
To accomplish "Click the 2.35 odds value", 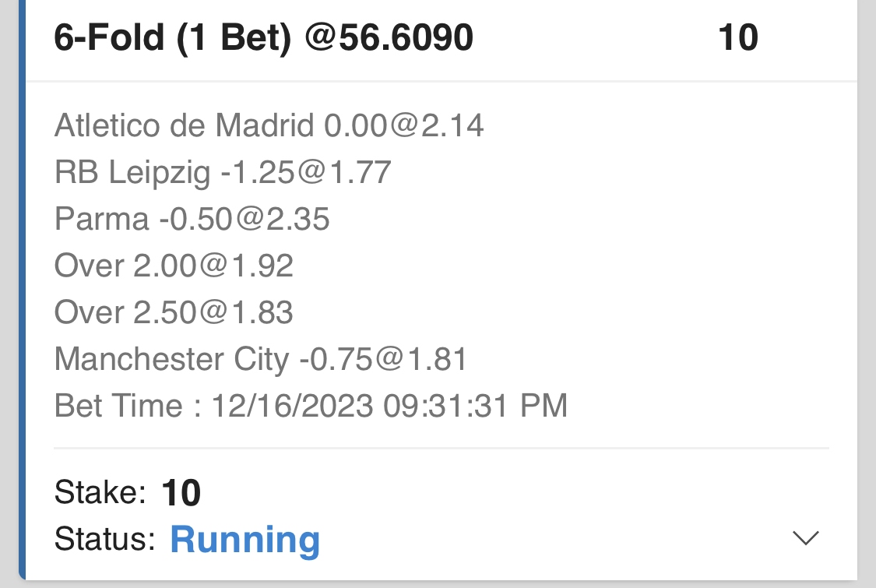I will pos(298,219).
